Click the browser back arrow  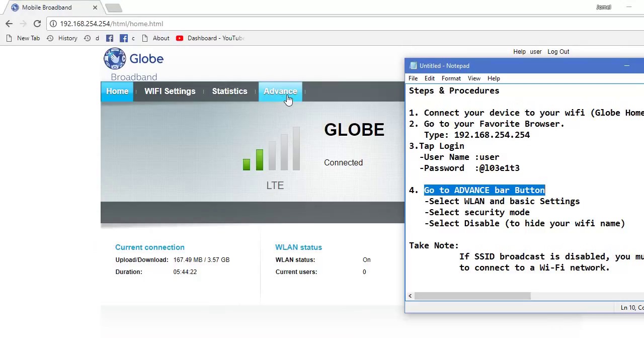click(9, 24)
